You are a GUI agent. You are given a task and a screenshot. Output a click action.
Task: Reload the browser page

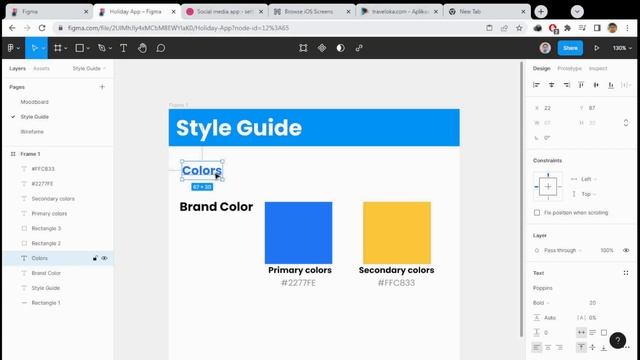(x=42, y=28)
